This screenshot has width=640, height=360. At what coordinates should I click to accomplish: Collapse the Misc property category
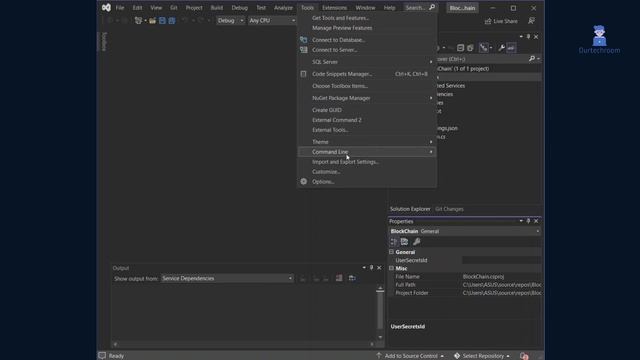click(x=391, y=268)
